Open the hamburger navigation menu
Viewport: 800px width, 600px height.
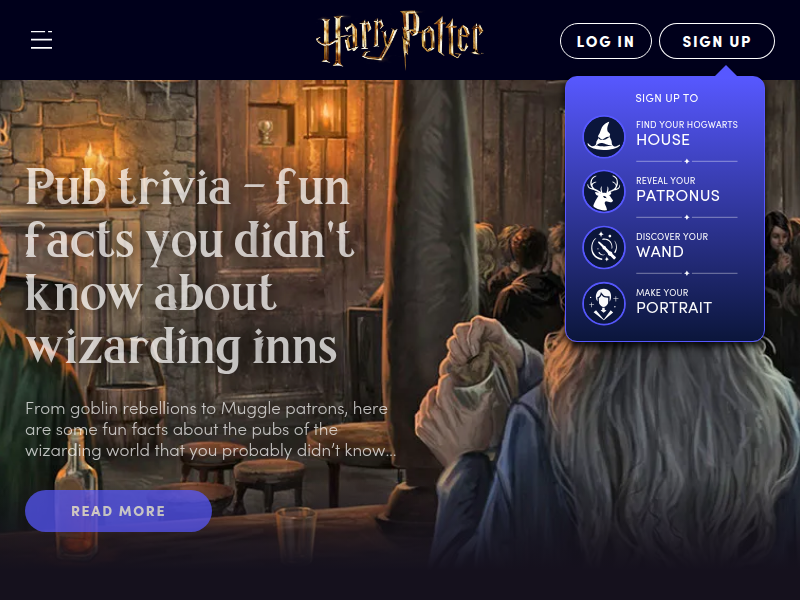click(41, 40)
